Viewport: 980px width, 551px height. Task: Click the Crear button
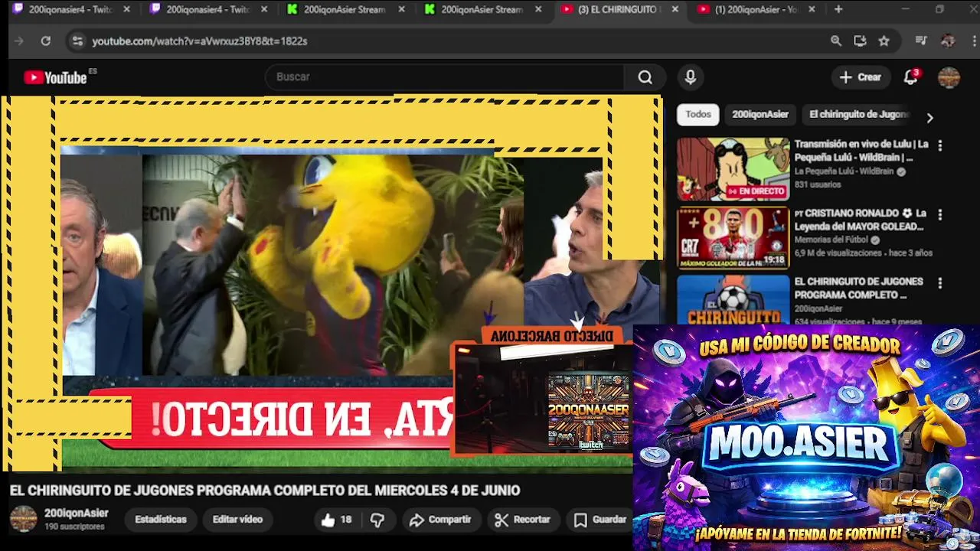tap(861, 77)
